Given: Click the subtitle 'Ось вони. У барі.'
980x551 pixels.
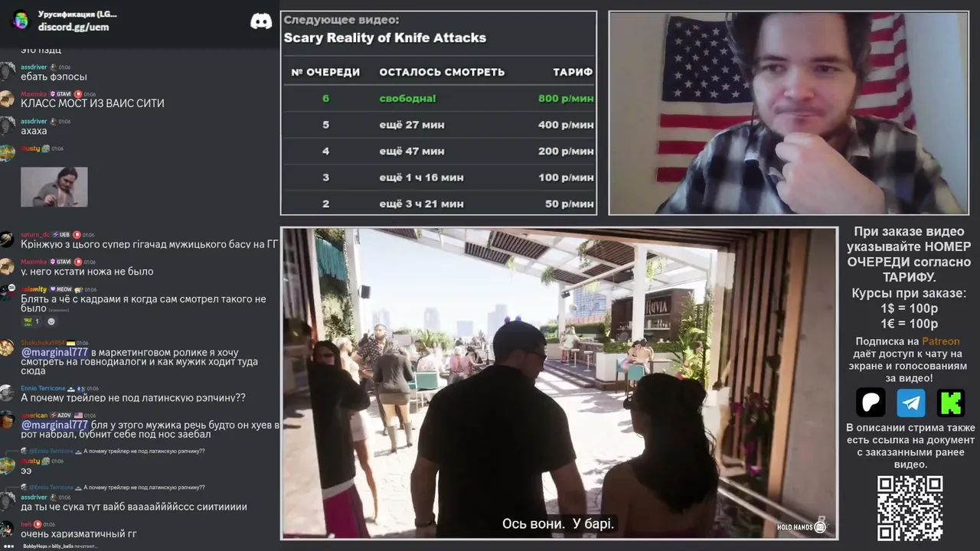Looking at the screenshot, I should 558,524.
